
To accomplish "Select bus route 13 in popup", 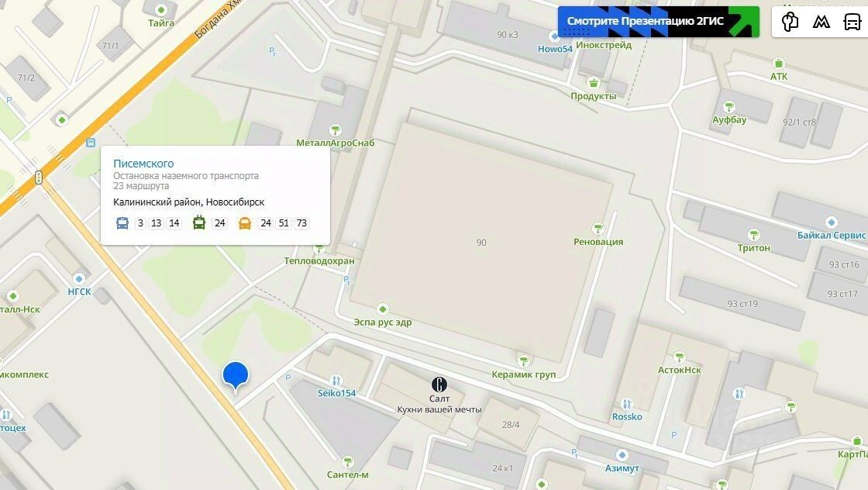I will point(156,223).
